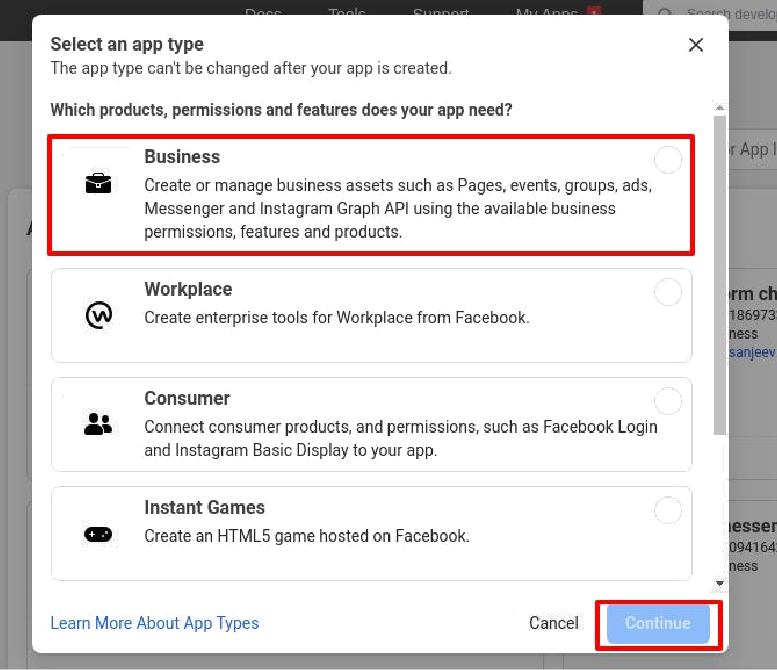Click the Continue button
Image resolution: width=777 pixels, height=670 pixels.
pos(658,623)
